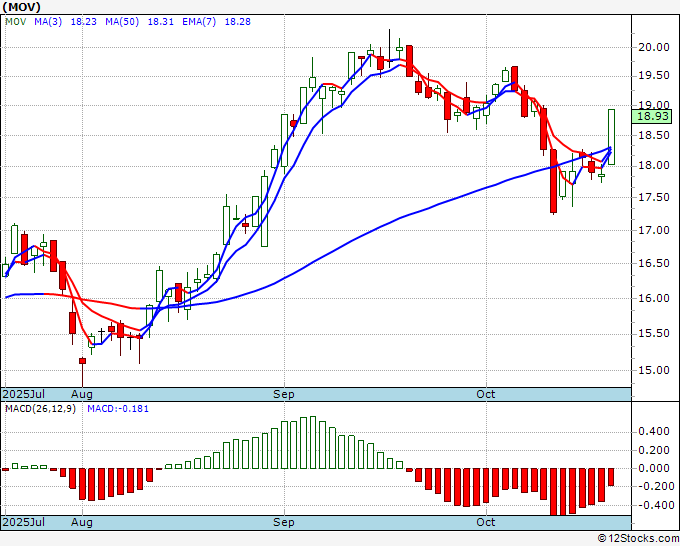The height and width of the screenshot is (546, 680).
Task: Click the MOV legend label
Action: coord(16,22)
